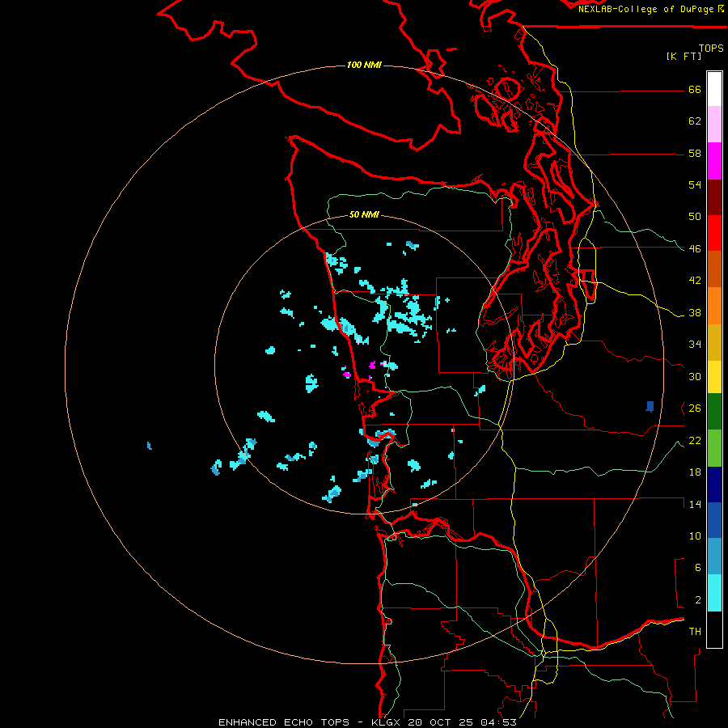This screenshot has width=728, height=728.
Task: Click the TOPS legend title
Action: [711, 48]
